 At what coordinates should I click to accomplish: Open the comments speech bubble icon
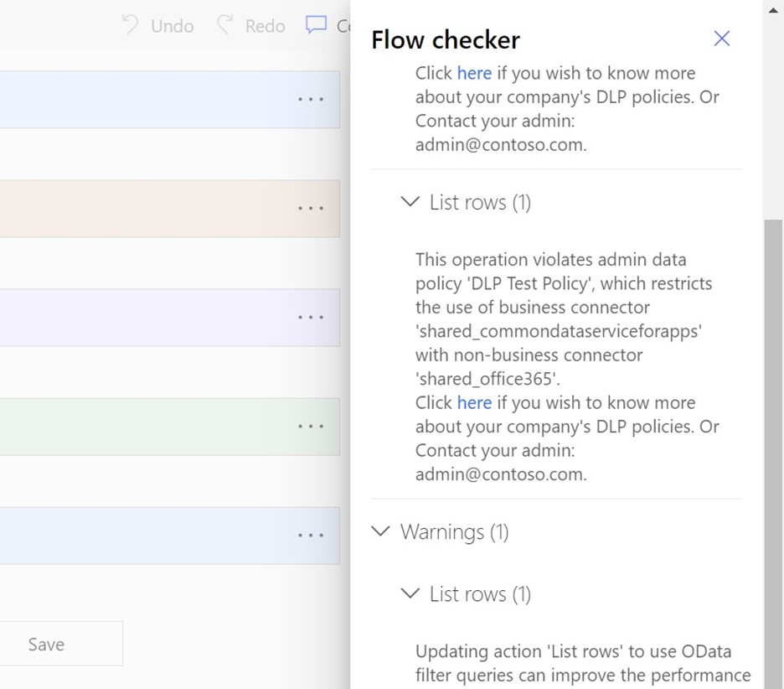pos(316,25)
